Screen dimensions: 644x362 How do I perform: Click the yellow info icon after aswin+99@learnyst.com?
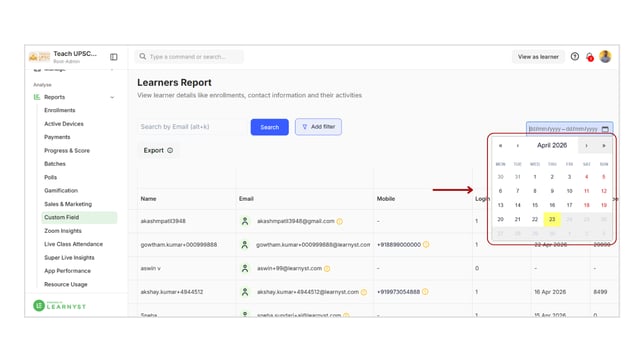pos(327,269)
